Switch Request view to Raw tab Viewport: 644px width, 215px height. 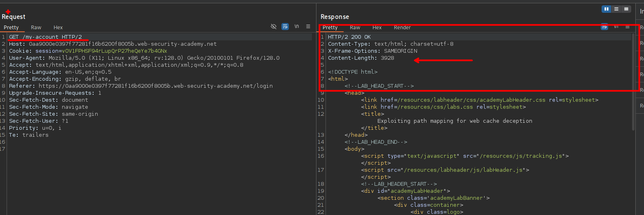click(x=36, y=28)
